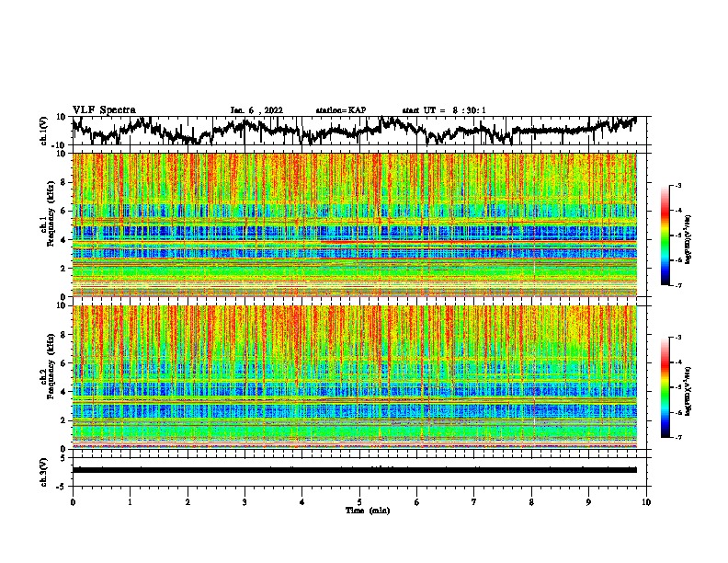The image size is (728, 563).
Task: Click the -3 label on ch.1 color bar
Action: [x=678, y=186]
